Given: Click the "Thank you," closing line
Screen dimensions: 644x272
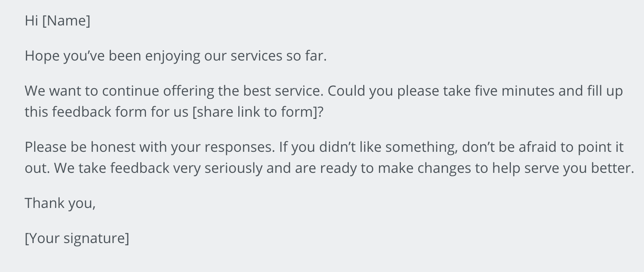Looking at the screenshot, I should point(60,203).
